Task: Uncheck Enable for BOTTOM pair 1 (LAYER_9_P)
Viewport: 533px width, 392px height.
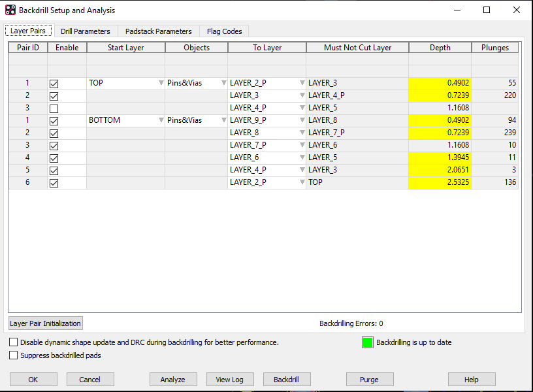Action: coord(54,121)
